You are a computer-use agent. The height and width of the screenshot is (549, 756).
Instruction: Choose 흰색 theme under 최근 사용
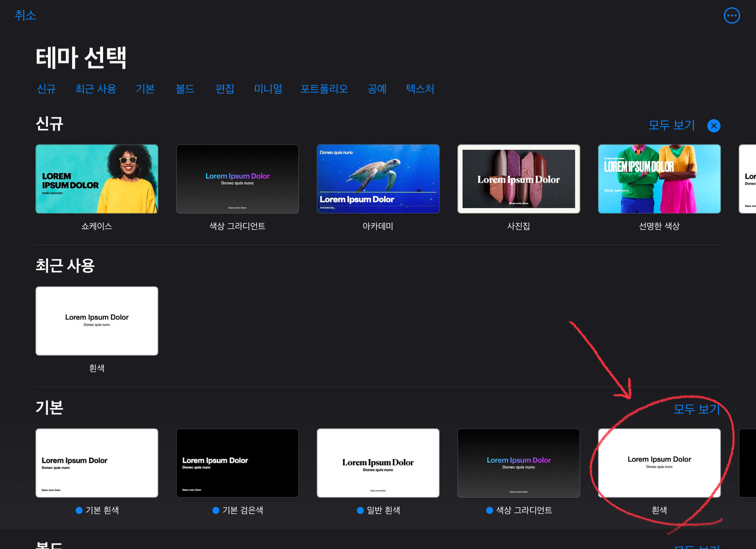tap(97, 321)
